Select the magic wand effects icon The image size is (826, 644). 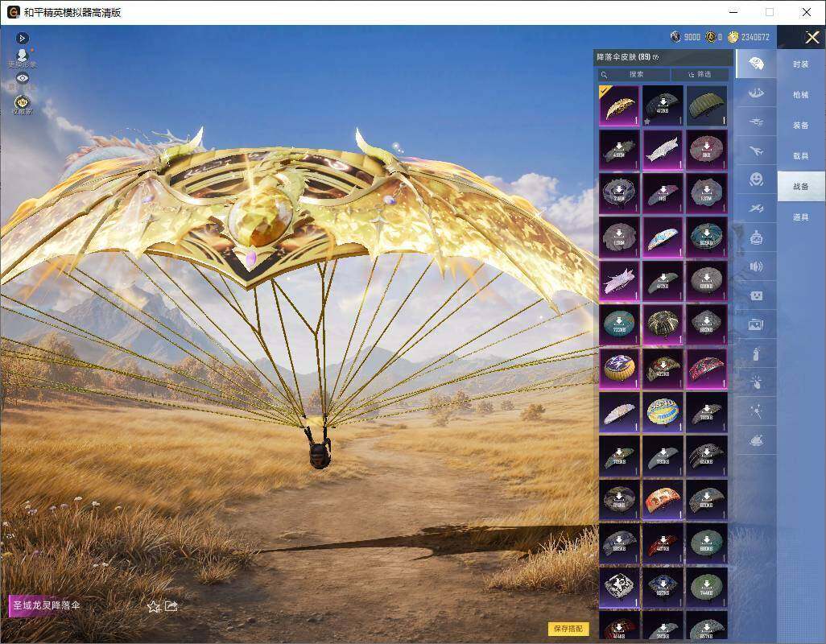pos(757,411)
